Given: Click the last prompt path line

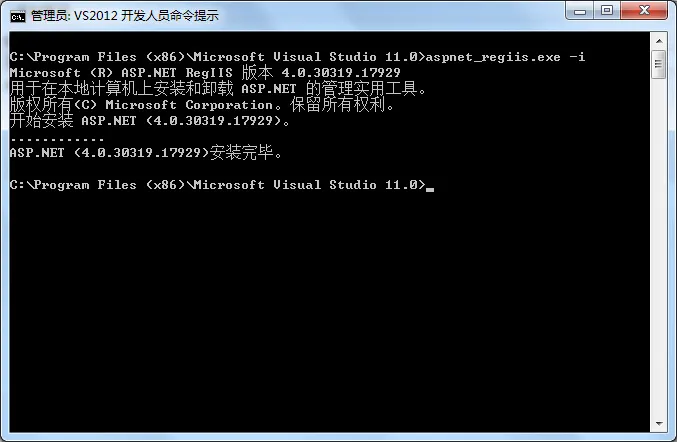Looking at the screenshot, I should (x=218, y=185).
